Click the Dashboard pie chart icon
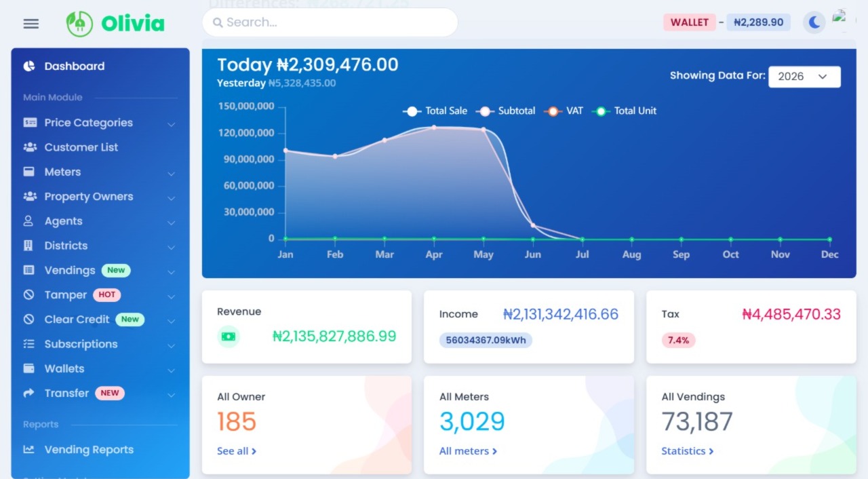This screenshot has height=479, width=868. (29, 66)
